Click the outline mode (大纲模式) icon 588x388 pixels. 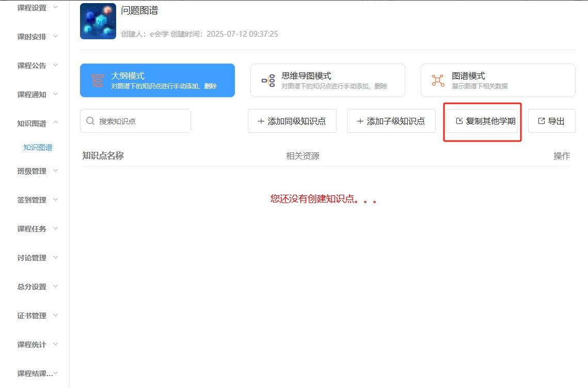coord(98,80)
